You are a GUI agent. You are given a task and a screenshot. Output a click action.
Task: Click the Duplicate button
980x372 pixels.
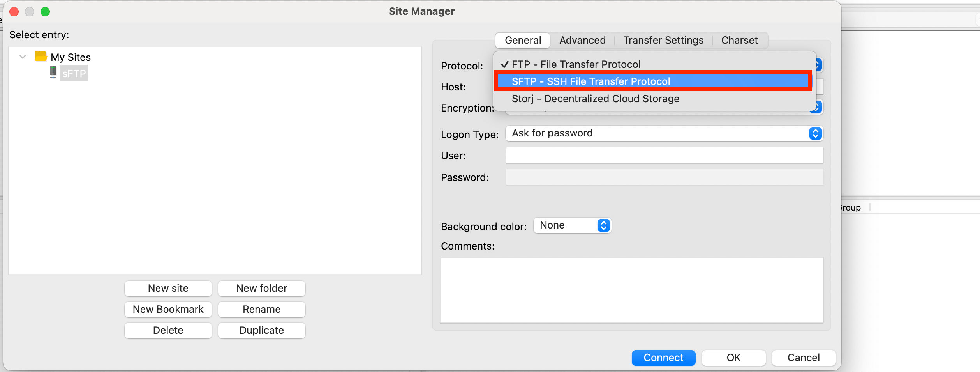point(262,330)
